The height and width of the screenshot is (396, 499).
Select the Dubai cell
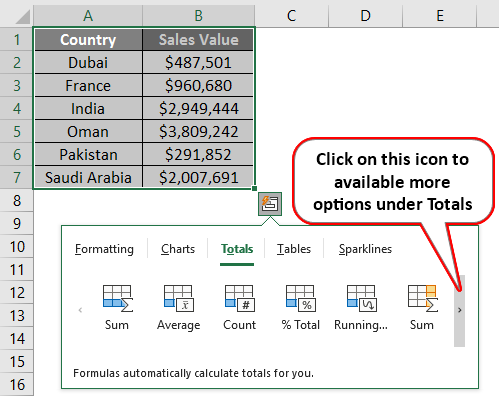[88, 63]
